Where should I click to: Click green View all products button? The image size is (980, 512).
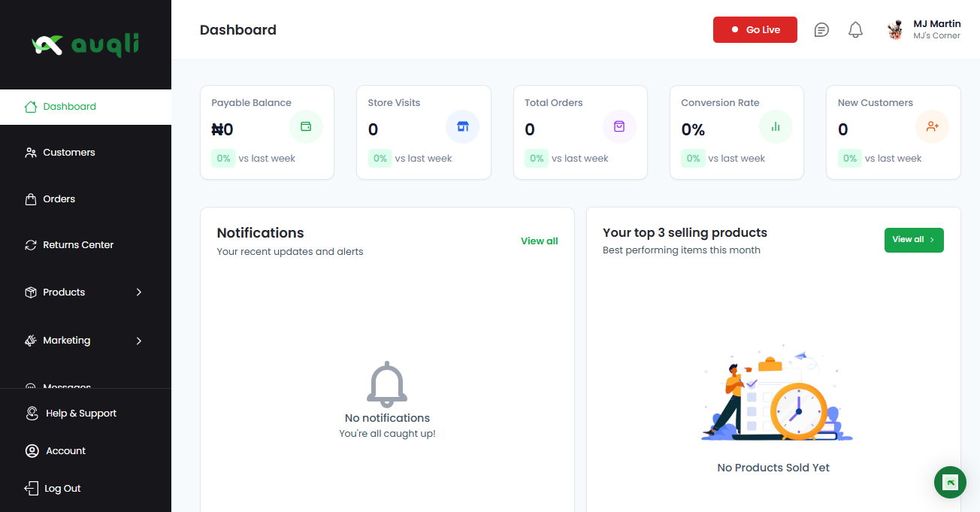click(x=913, y=240)
